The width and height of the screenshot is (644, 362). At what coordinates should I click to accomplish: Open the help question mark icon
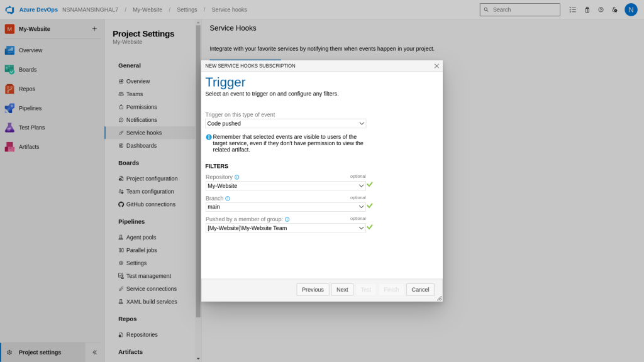coord(601,9)
